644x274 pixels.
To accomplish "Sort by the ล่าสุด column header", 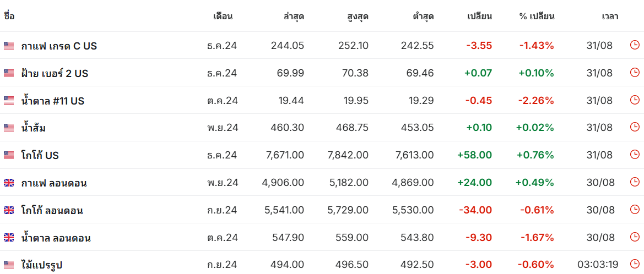I will coord(294,17).
